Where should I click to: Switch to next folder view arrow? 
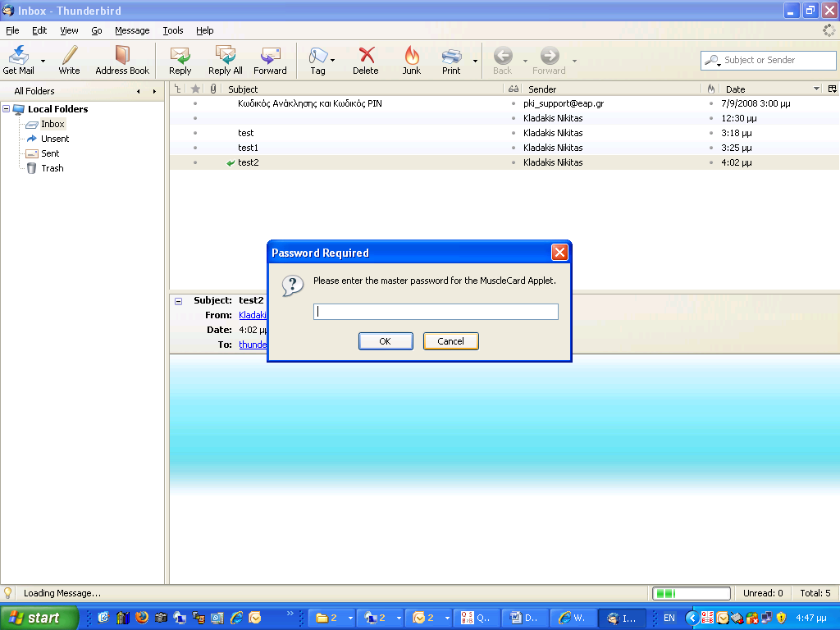point(154,91)
